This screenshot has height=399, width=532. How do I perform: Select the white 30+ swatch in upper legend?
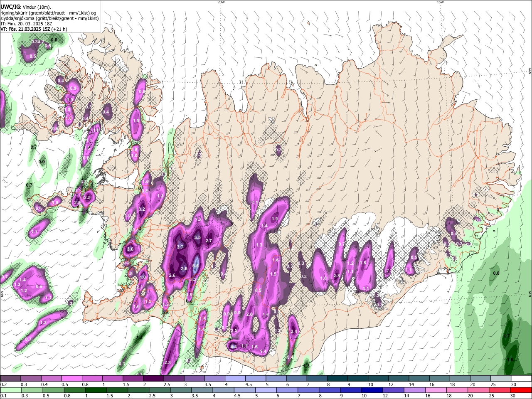coord(521,378)
